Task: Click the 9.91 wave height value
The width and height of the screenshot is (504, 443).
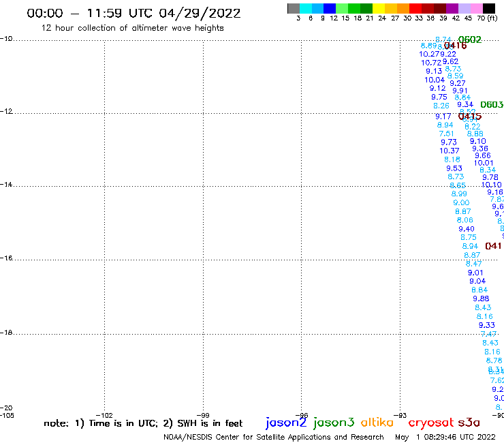Action: [x=460, y=91]
